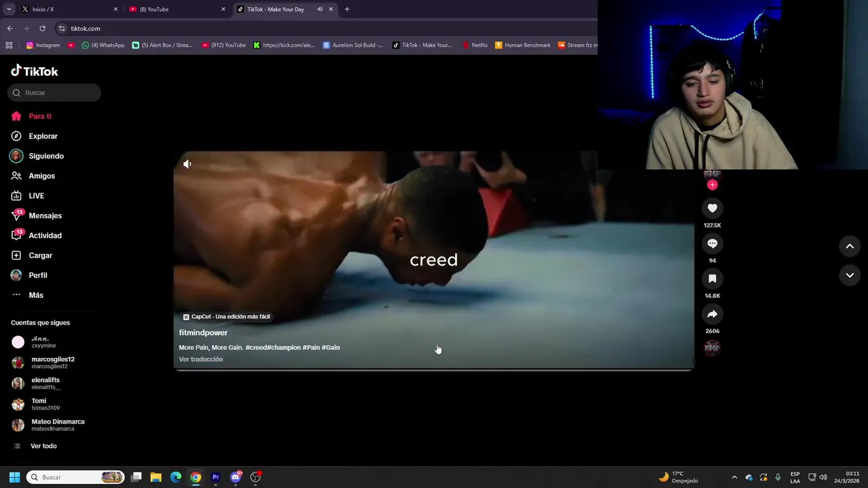Reload the page with the refresh icon
The image size is (868, 488).
[x=42, y=28]
